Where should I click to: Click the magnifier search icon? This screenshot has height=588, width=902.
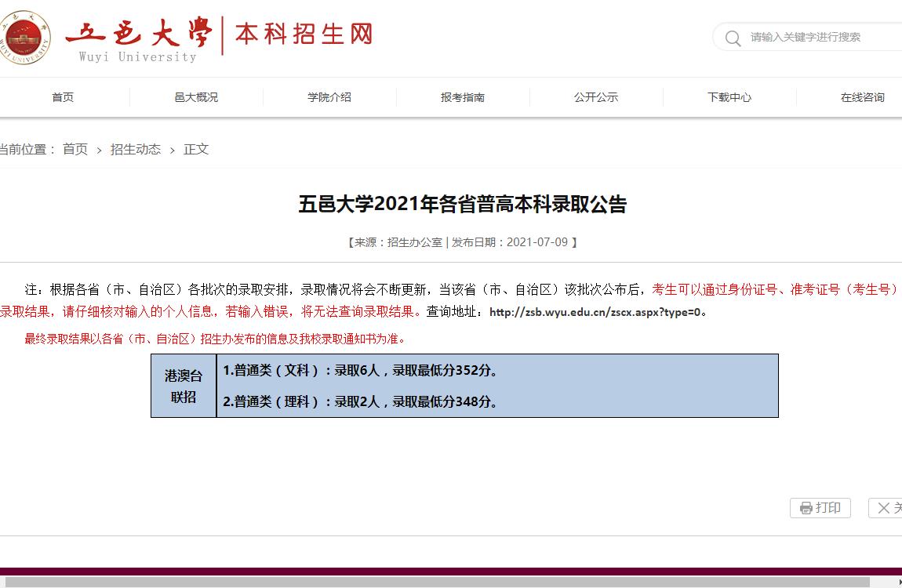click(733, 38)
